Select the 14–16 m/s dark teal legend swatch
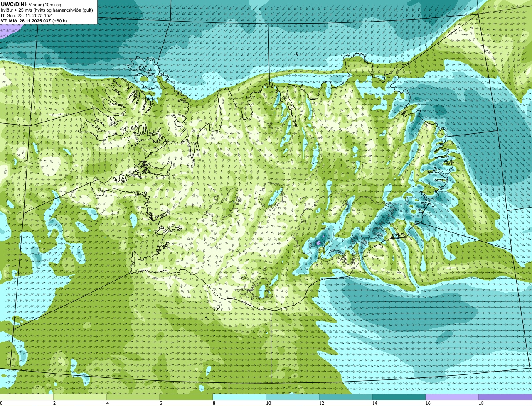Viewport: 532px width, 406px height. [x=399, y=397]
